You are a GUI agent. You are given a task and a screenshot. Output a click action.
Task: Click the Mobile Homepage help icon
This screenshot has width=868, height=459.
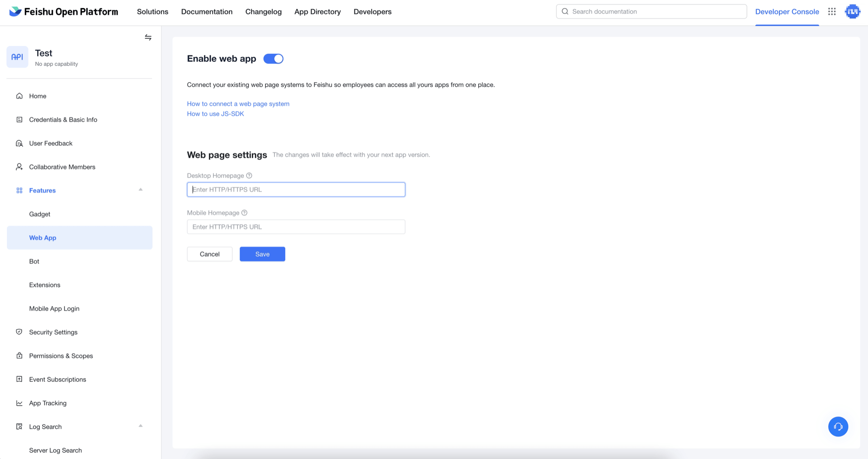pos(245,213)
